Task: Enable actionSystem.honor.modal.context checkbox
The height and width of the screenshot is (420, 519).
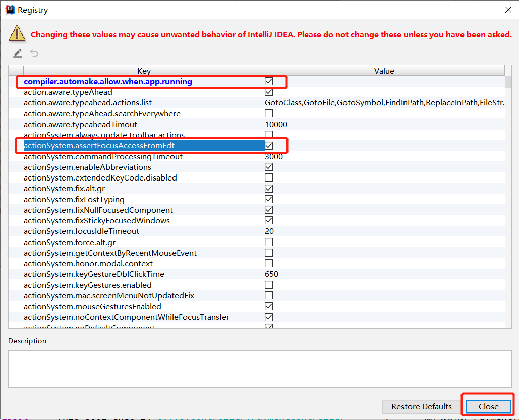Action: click(269, 264)
